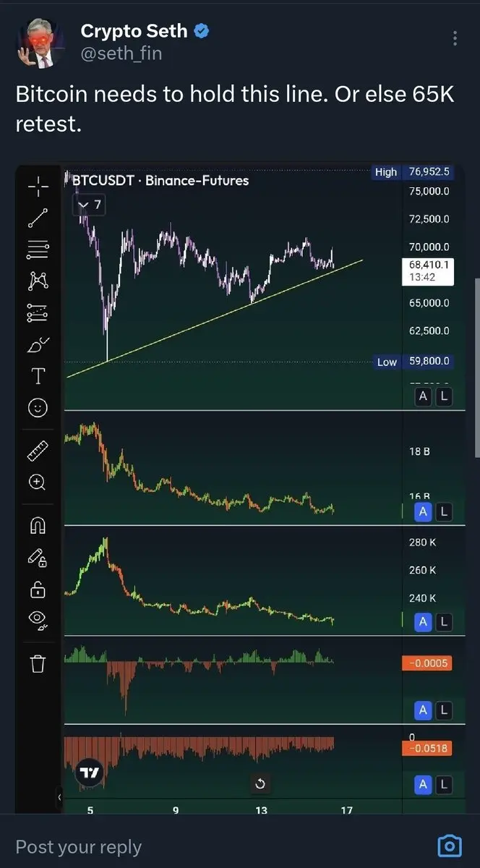Open the emoji icons tool

coord(38,408)
